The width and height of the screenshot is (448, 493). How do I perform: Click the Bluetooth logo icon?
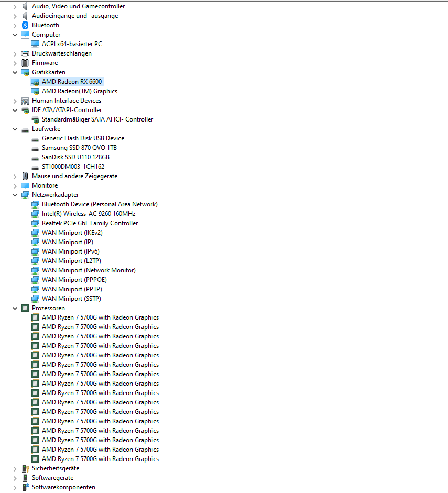(x=25, y=25)
